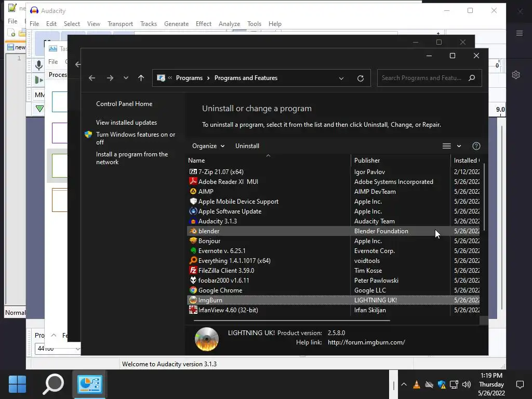Click the Apple Software Update icon
532x399 pixels.
coord(193,211)
